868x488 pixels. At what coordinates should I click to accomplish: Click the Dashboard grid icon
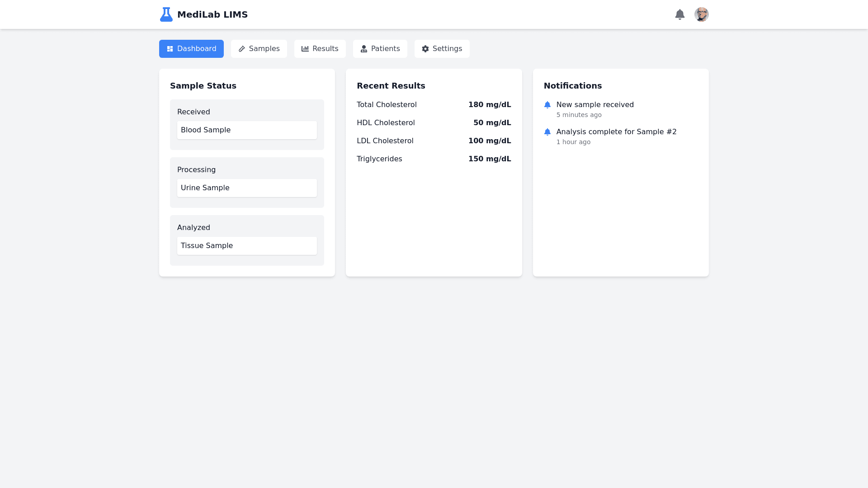pyautogui.click(x=170, y=49)
